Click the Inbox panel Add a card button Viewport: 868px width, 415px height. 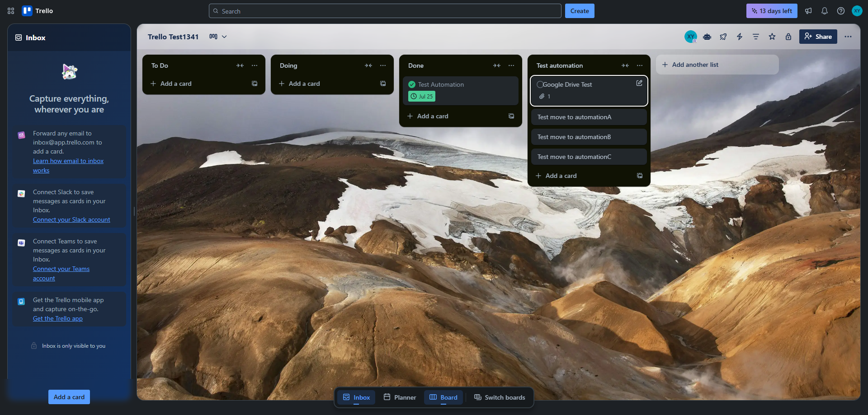[69, 397]
